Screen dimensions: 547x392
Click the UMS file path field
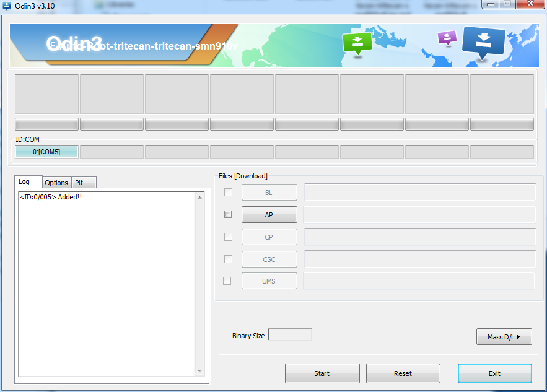coord(419,281)
